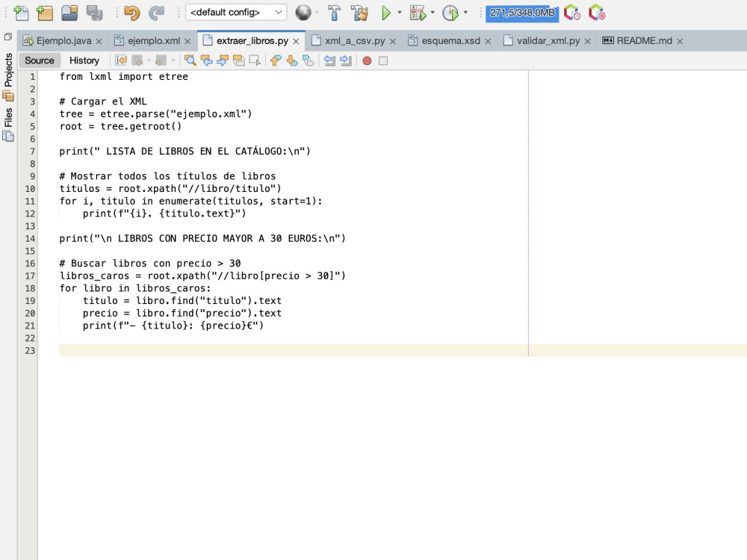This screenshot has width=747, height=560.
Task: Click the Shift Line Left icon
Action: coord(329,60)
